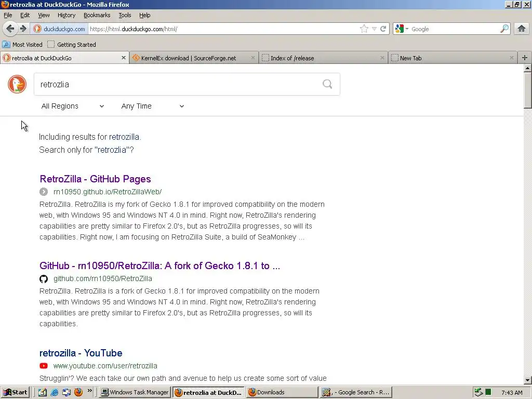Click the vertical scrollbar thumb
The height and width of the screenshot is (399, 532).
(x=528, y=90)
